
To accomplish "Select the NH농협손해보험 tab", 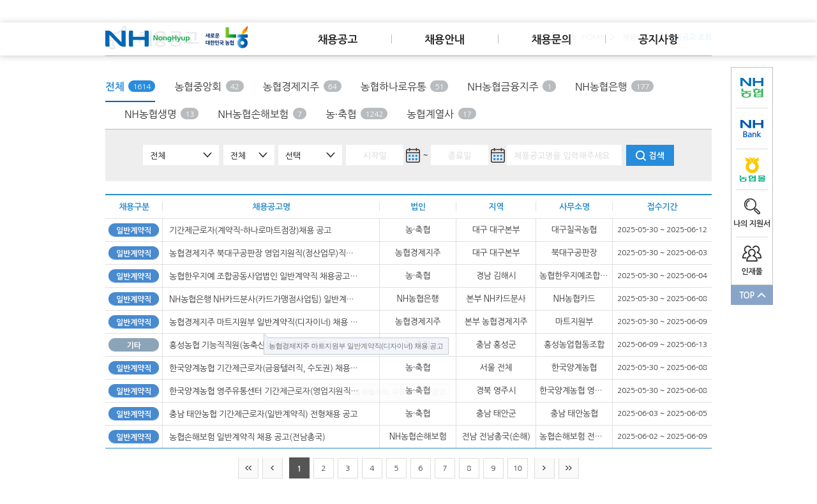I will pos(262,114).
